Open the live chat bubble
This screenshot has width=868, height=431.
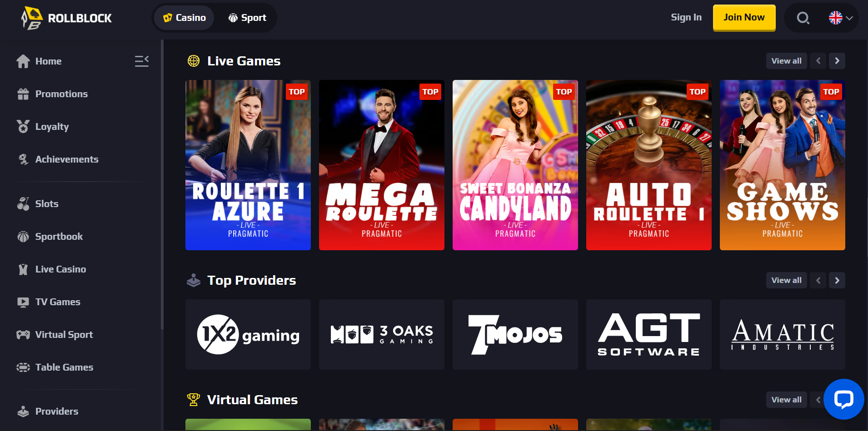point(843,399)
